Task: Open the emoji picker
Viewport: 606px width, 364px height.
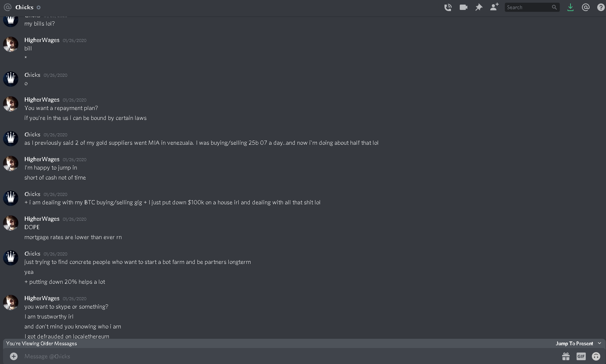Action: point(596,356)
